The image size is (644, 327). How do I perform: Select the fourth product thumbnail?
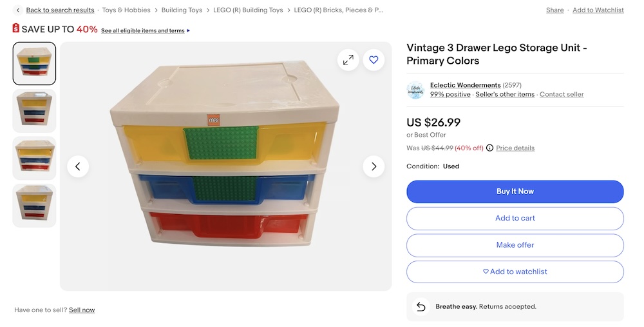click(x=35, y=205)
